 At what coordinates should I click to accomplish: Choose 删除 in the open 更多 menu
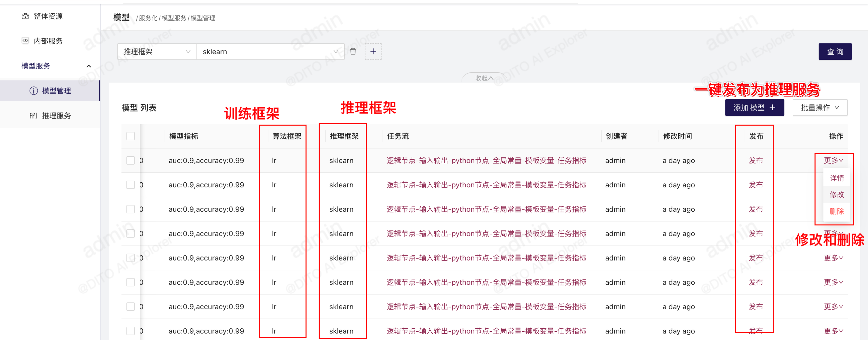(836, 211)
